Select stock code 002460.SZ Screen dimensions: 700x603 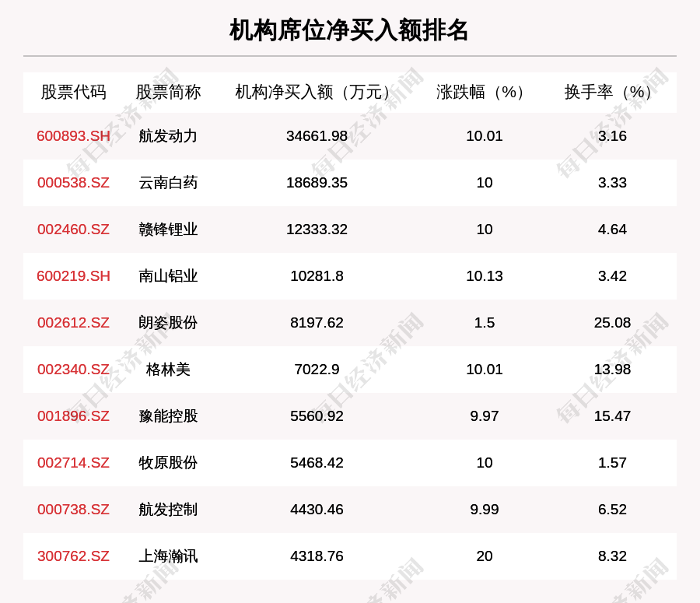click(73, 230)
